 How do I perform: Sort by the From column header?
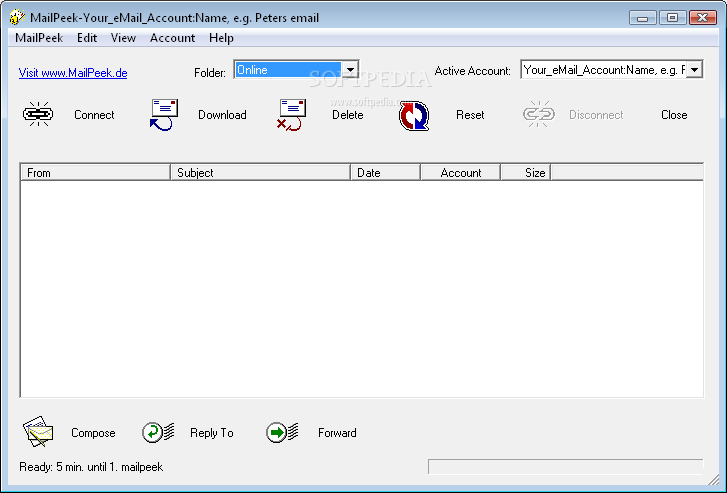[96, 173]
